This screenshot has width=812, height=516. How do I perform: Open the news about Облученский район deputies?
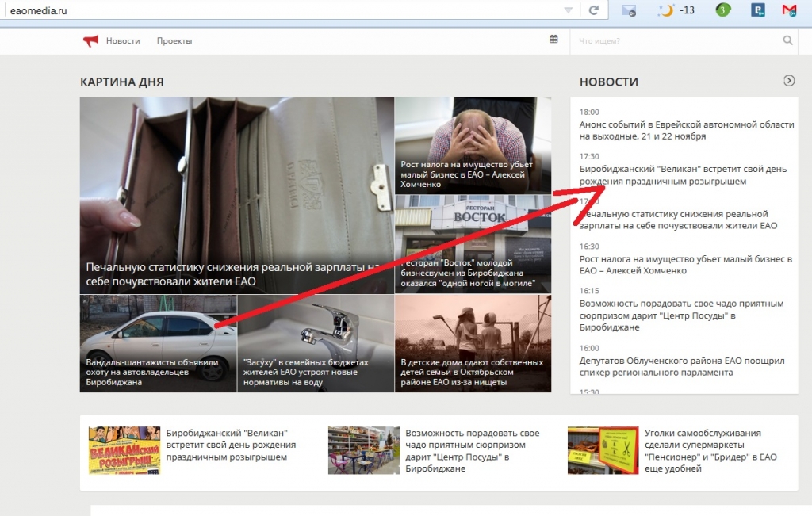[682, 366]
